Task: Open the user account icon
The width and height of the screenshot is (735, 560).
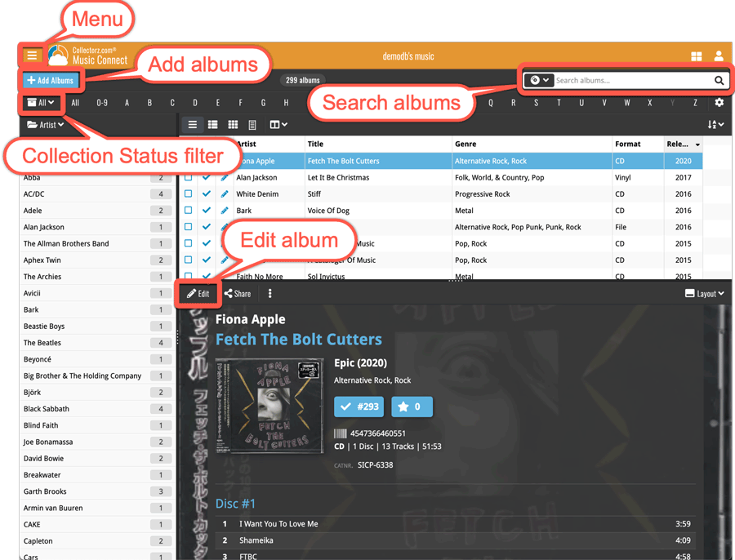Action: pyautogui.click(x=719, y=56)
